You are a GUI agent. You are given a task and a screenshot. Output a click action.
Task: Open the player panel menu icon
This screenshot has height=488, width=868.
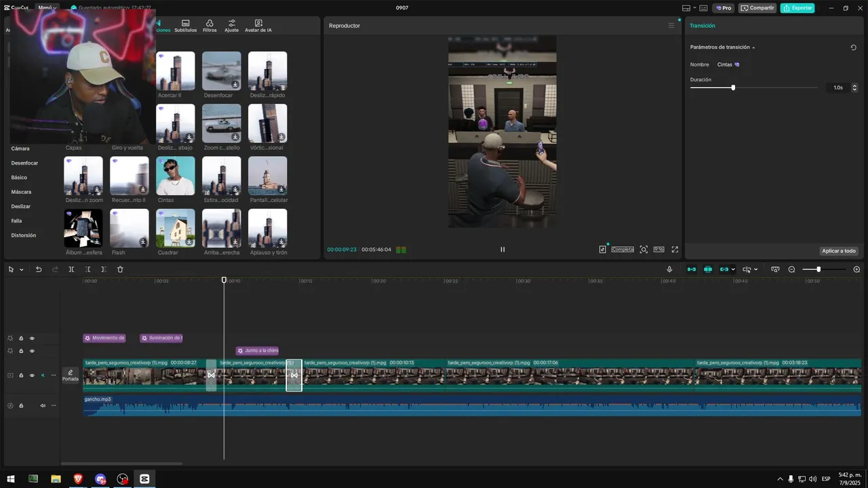point(671,26)
